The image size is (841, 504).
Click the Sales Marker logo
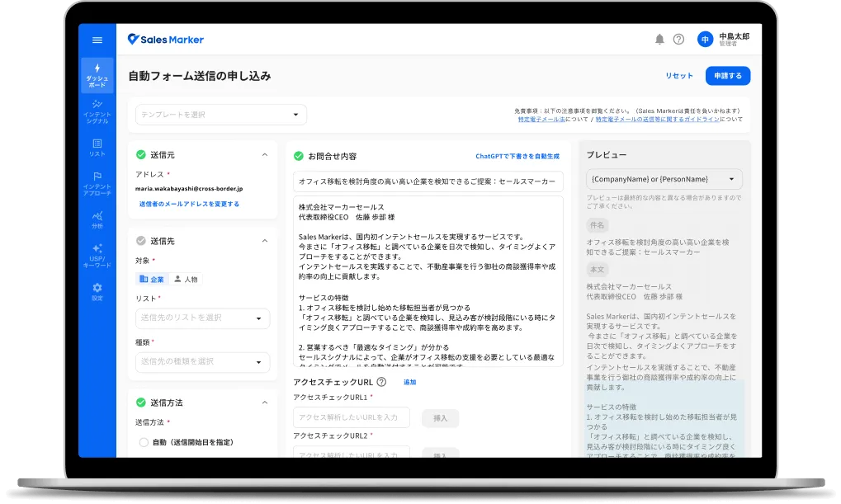166,39
